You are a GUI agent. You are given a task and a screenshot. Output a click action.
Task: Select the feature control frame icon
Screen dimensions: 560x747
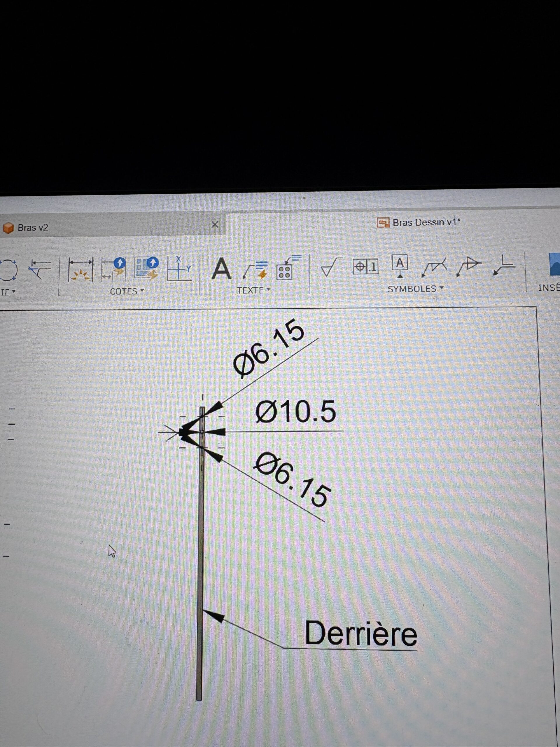(x=365, y=267)
